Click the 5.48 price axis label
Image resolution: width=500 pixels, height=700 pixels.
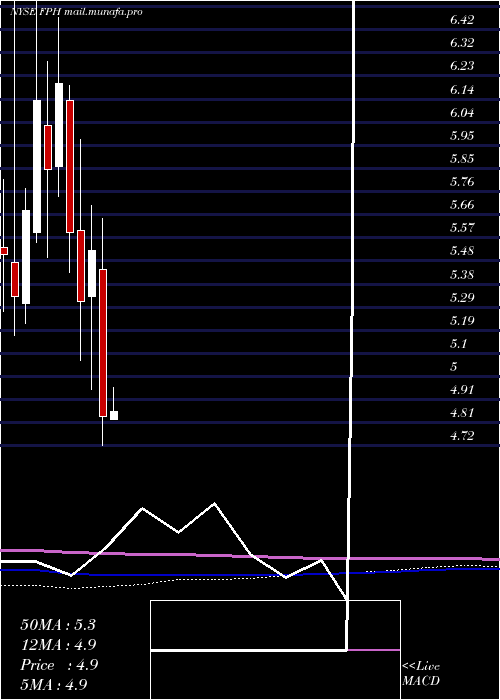point(462,251)
